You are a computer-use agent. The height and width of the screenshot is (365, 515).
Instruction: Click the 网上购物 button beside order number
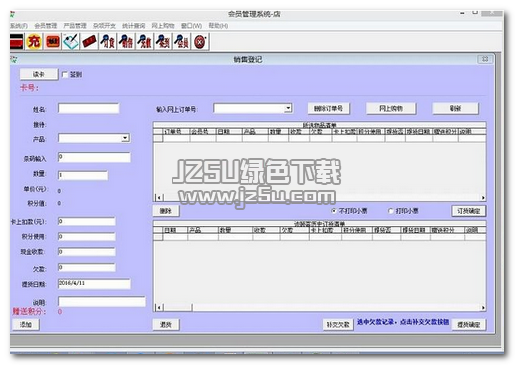391,108
